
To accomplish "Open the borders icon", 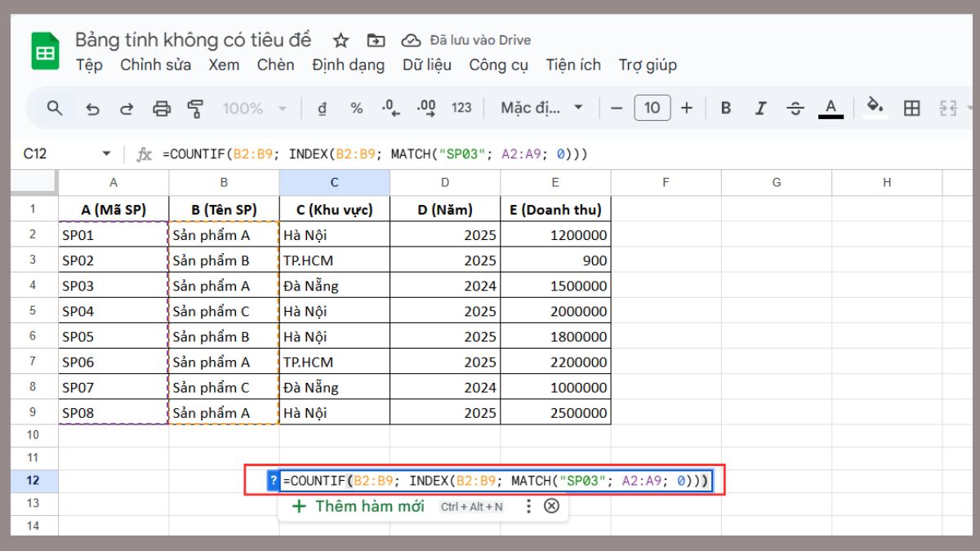I will [912, 108].
